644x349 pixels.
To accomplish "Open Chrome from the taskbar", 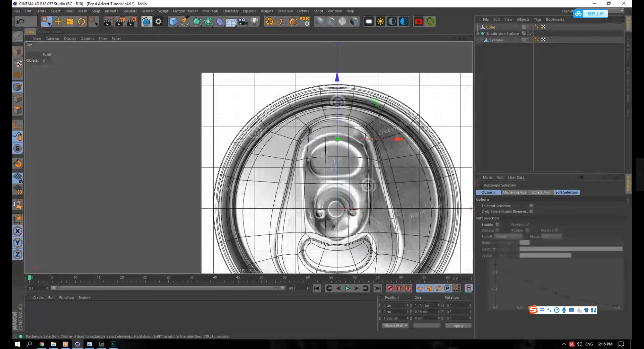I will pos(42,344).
